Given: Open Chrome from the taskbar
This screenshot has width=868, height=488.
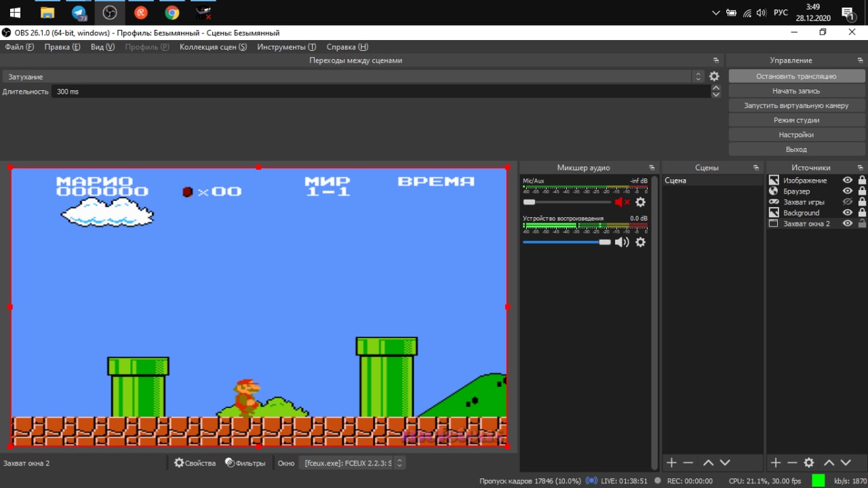Looking at the screenshot, I should click(x=172, y=12).
